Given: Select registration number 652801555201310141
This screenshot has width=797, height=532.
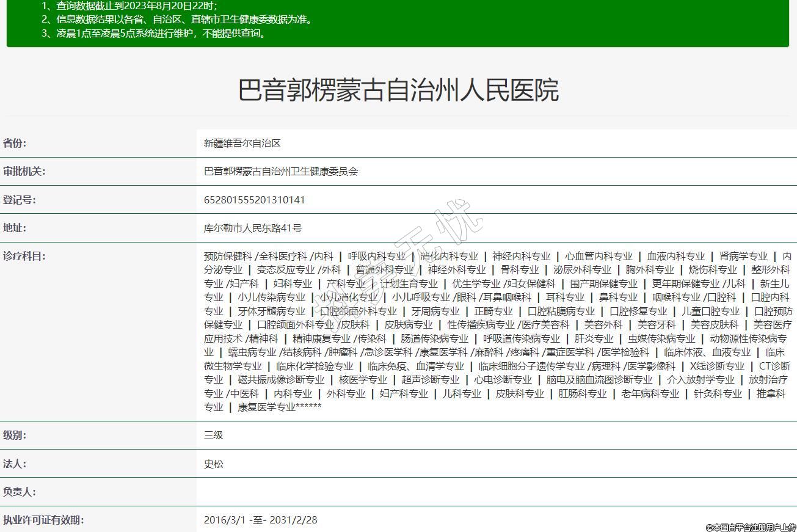Looking at the screenshot, I should click(x=254, y=200).
